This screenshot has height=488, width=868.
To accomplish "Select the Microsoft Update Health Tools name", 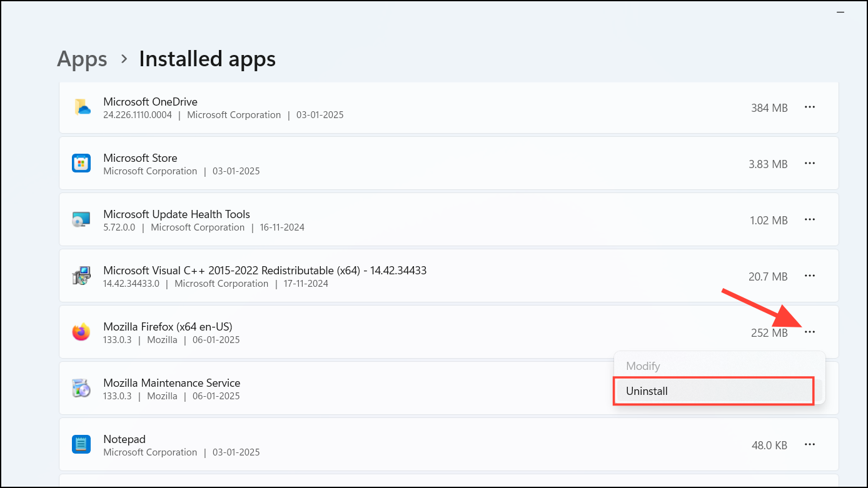I will [176, 214].
